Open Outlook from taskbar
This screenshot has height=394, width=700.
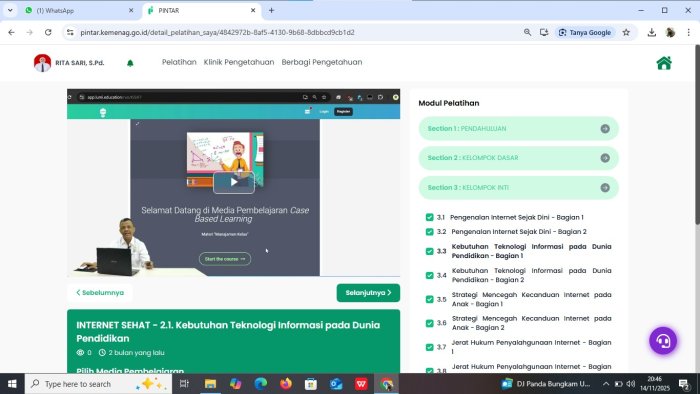click(336, 384)
